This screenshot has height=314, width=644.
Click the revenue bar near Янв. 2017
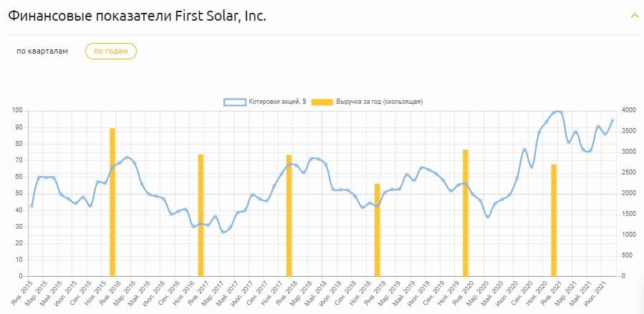201,218
